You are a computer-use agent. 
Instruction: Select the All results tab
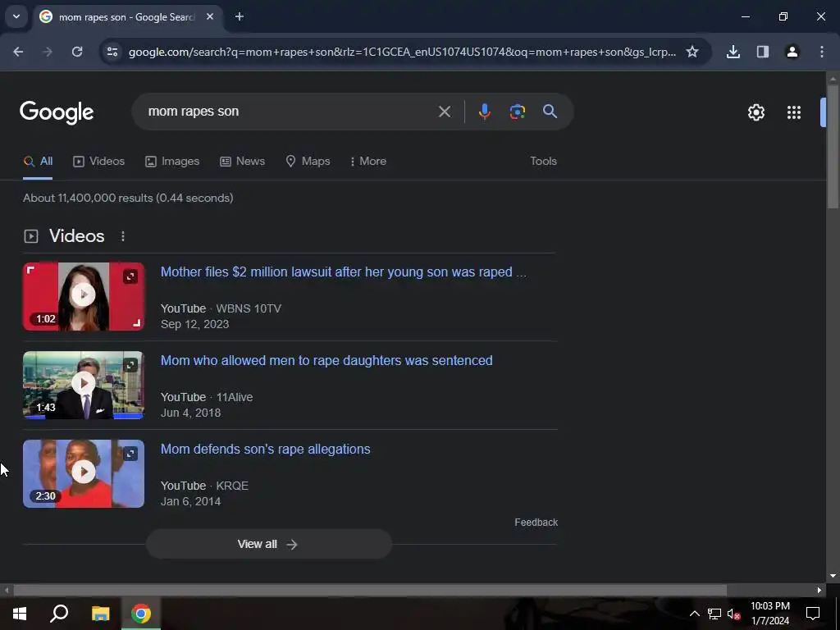(38, 162)
